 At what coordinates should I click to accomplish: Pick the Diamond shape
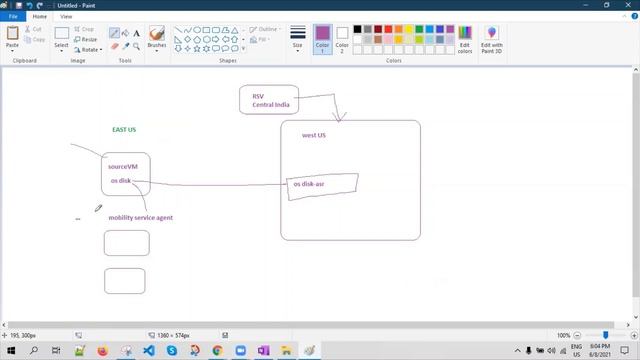point(187,39)
